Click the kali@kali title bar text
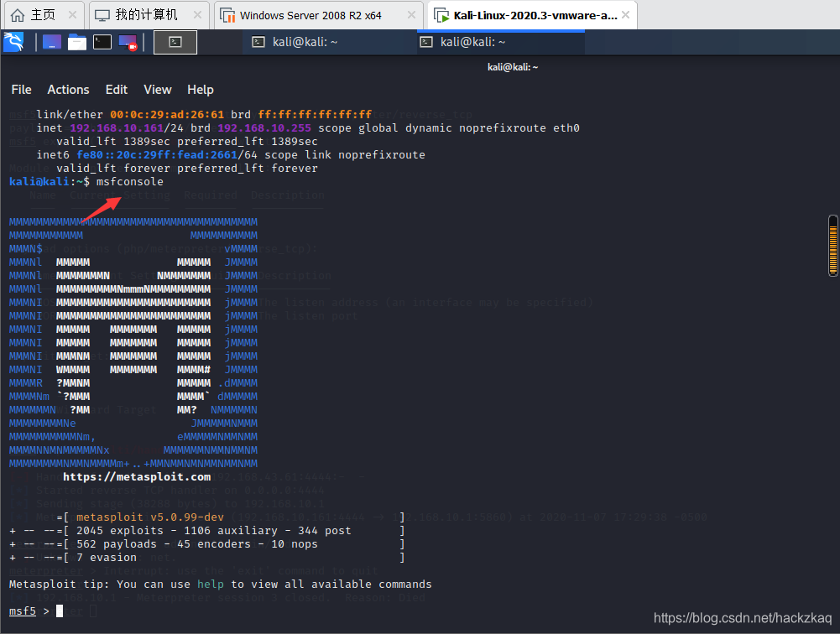The width and height of the screenshot is (840, 634). point(513,67)
